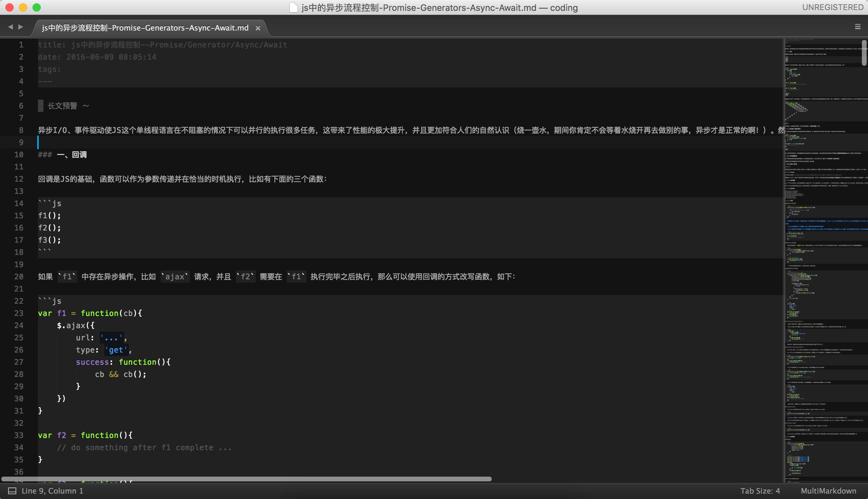
Task: Click the vertical scrollbar handle
Action: click(864, 53)
